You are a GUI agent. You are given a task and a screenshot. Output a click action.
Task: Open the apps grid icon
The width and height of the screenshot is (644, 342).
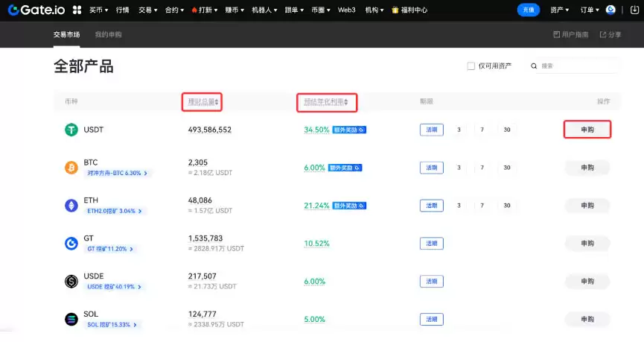(x=77, y=10)
